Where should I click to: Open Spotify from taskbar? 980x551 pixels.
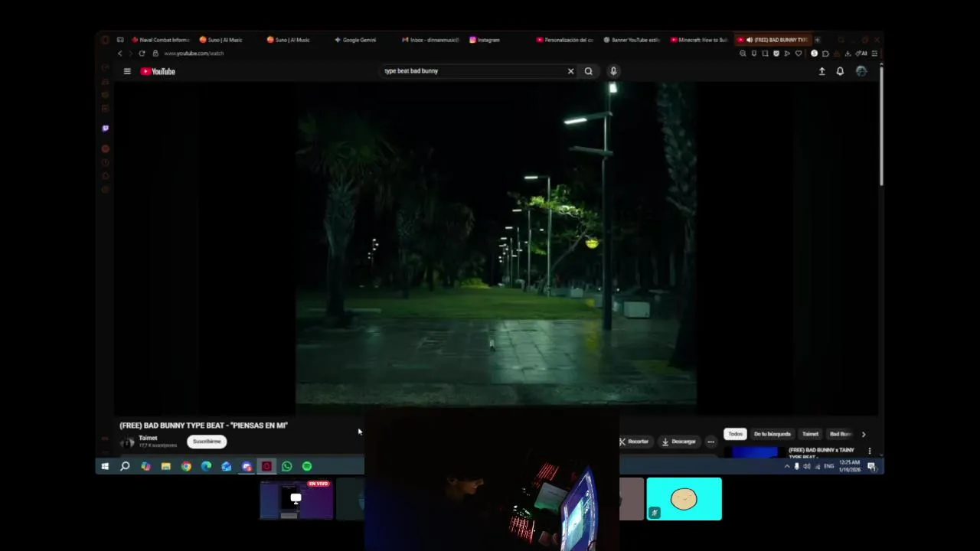click(307, 466)
